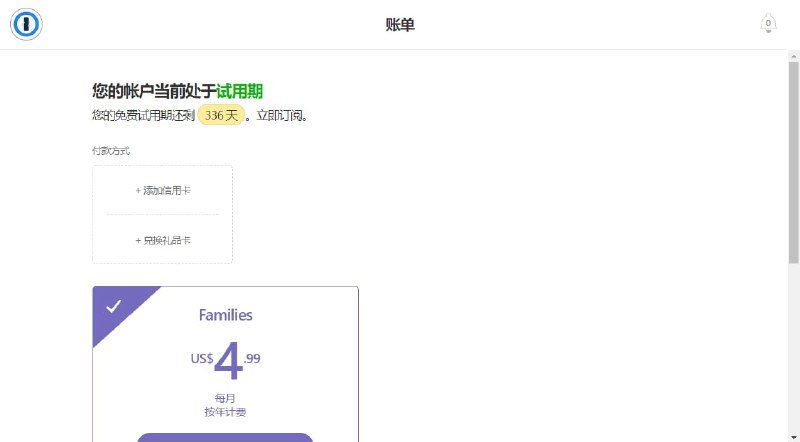800x442 pixels.
Task: Click the US$4.99 price text
Action: point(226,360)
